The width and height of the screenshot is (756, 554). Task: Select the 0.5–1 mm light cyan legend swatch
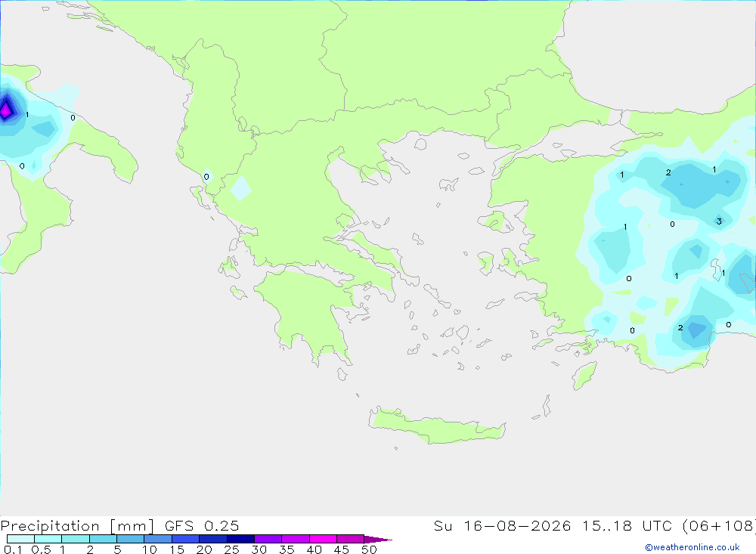pos(48,539)
